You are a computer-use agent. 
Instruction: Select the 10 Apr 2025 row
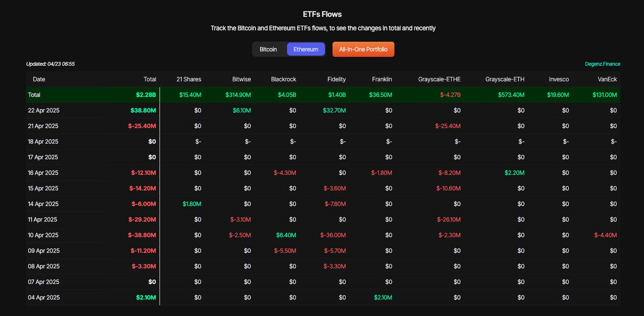(323, 235)
